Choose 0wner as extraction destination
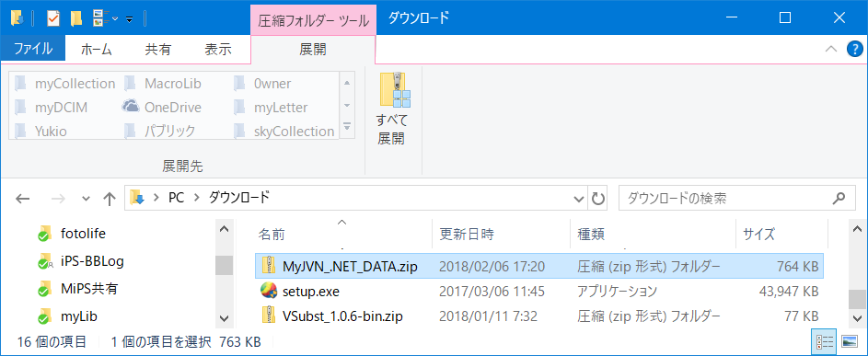The image size is (868, 356). (263, 84)
